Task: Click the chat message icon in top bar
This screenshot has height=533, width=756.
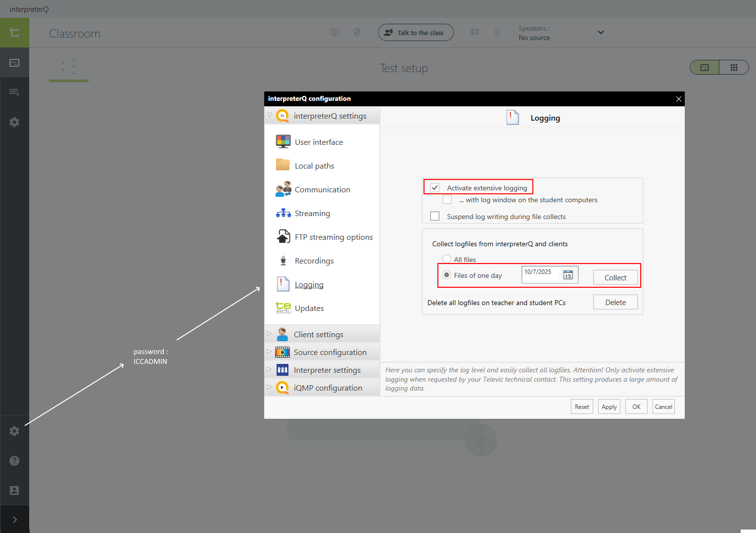Action: 475,33
